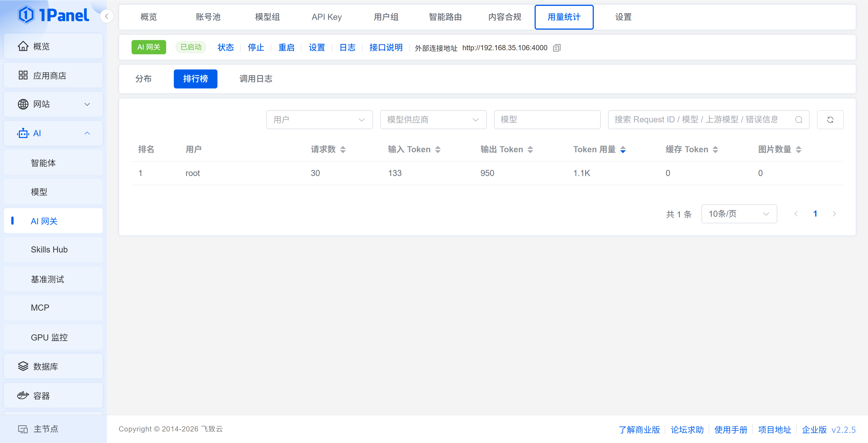Click the node icon beside 主节点
The height and width of the screenshot is (443, 868).
pos(23,429)
